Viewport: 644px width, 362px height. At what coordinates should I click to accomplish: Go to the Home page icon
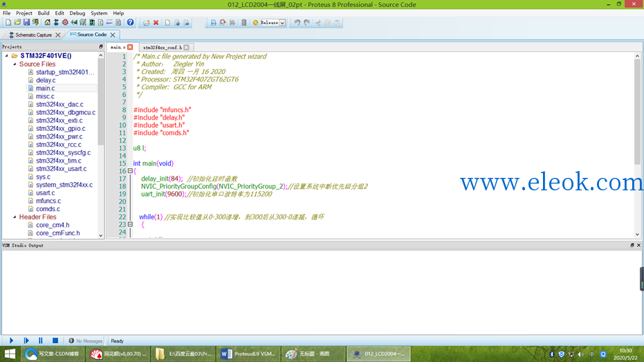pos(47,23)
